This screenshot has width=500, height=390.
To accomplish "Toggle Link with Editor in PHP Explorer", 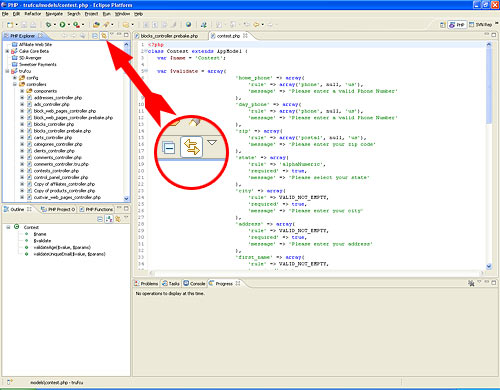I will pyautogui.click(x=104, y=35).
